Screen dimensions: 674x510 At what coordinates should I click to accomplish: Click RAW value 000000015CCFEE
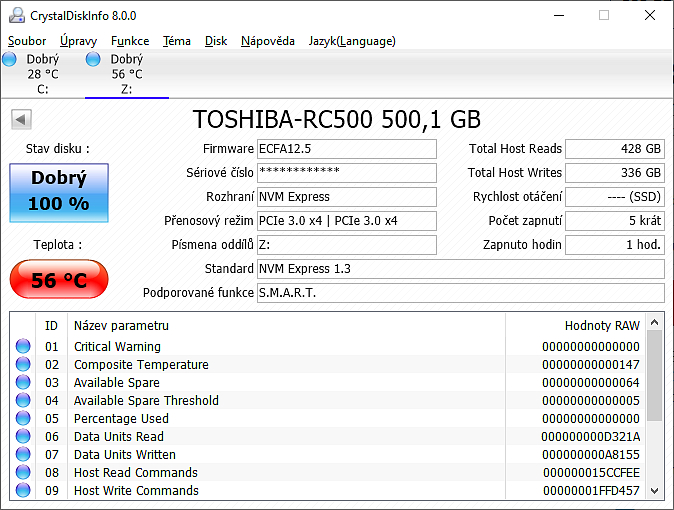click(x=591, y=472)
